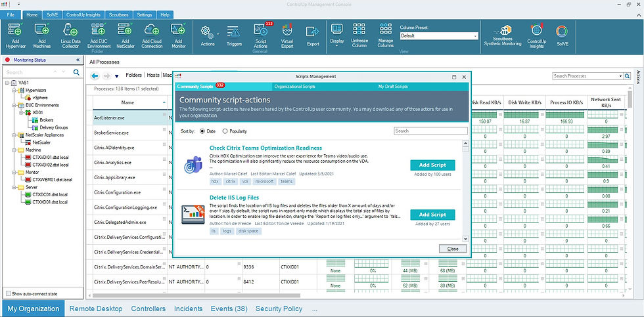Open the Controllers tab
This screenshot has height=317, width=644.
[149, 309]
